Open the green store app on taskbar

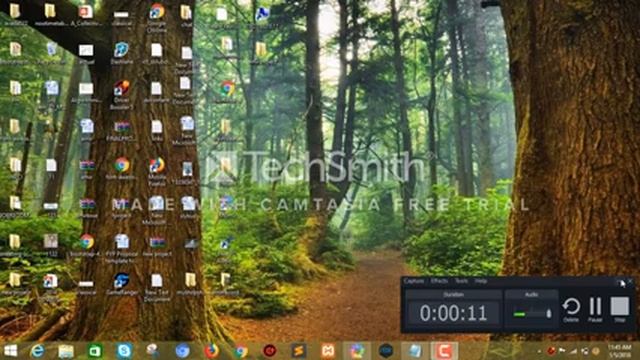[x=95, y=351]
